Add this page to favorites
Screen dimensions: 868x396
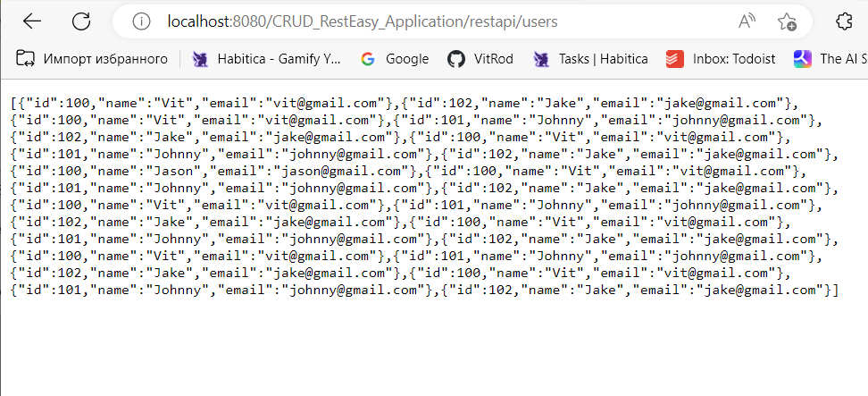click(x=787, y=21)
